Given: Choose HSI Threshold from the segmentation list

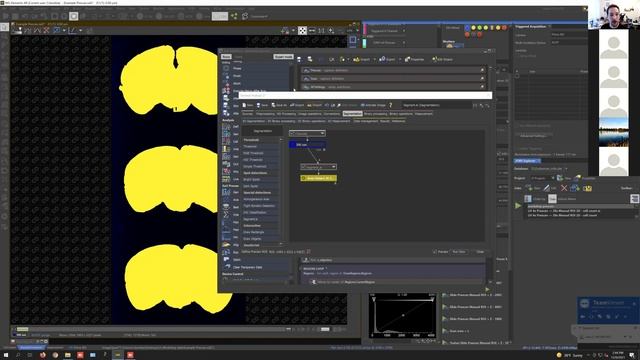Looking at the screenshot, I should tap(253, 160).
